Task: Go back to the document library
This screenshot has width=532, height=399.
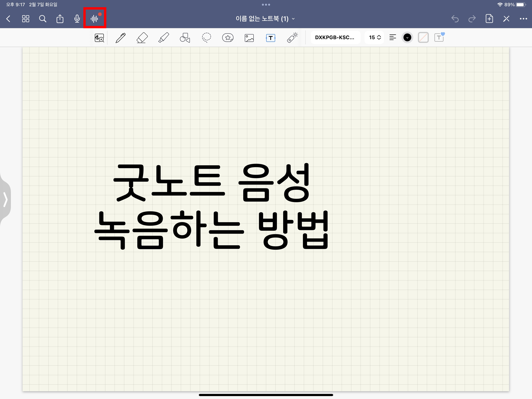Action: point(8,19)
